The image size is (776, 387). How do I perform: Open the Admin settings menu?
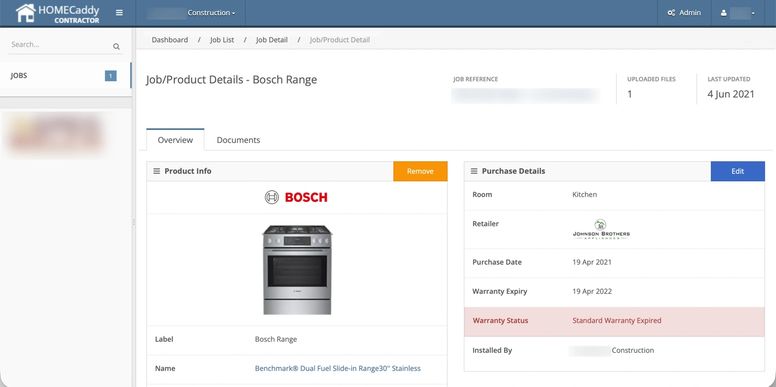684,13
